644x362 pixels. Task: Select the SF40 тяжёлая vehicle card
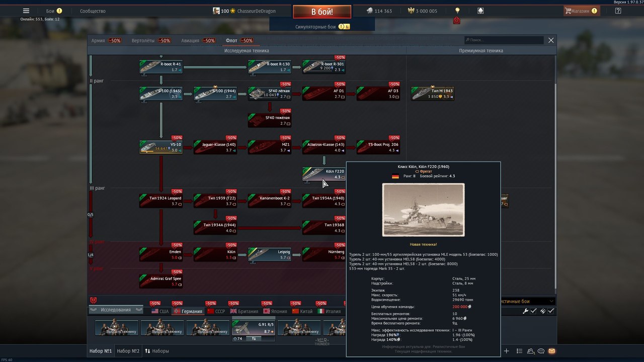pyautogui.click(x=270, y=120)
